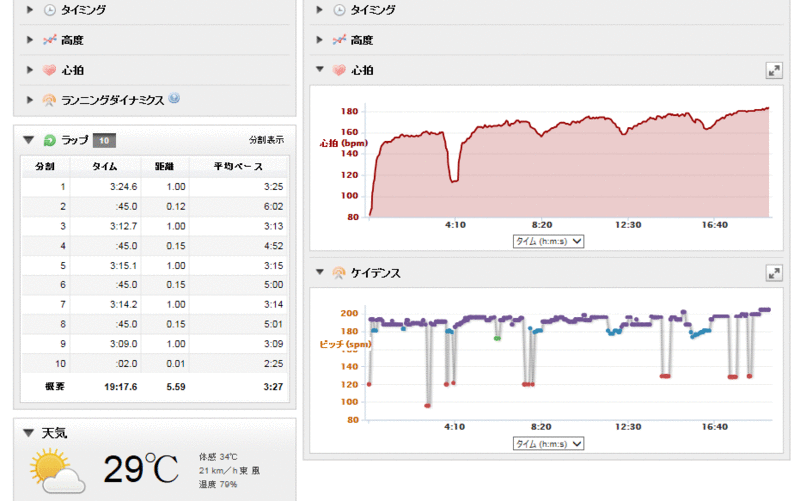Collapse the 天気 weather section triangle
The width and height of the screenshot is (800, 501).
(x=29, y=433)
